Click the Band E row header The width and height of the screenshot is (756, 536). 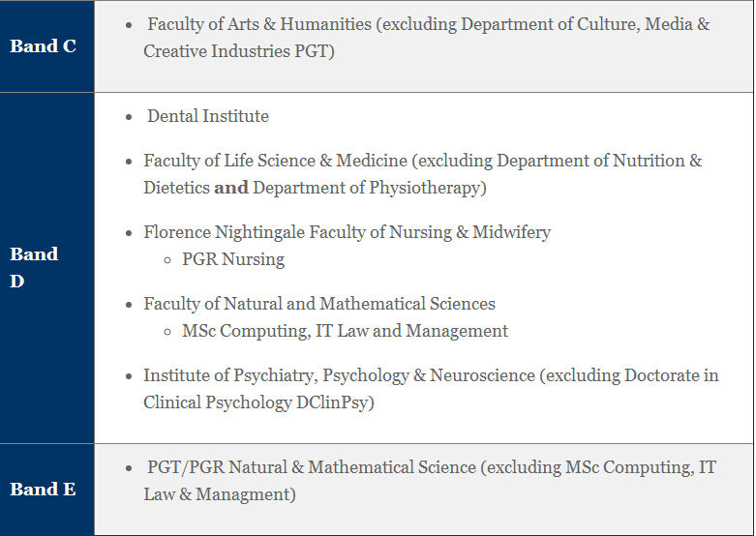point(43,489)
